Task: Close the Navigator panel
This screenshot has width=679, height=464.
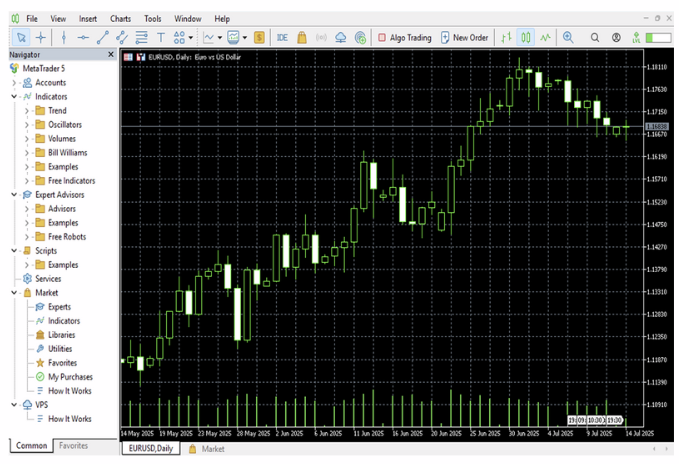Action: 110,54
